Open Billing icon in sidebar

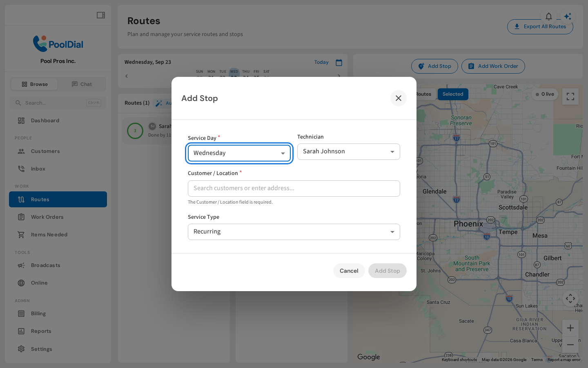click(21, 314)
